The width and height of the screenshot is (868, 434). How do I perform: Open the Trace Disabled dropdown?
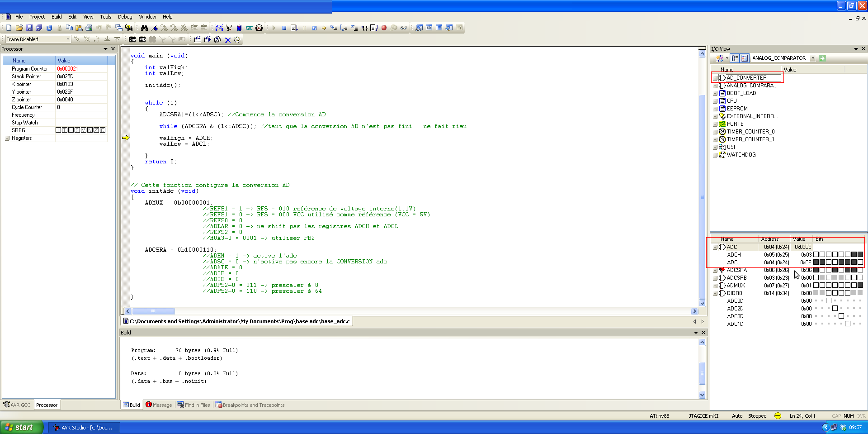68,39
